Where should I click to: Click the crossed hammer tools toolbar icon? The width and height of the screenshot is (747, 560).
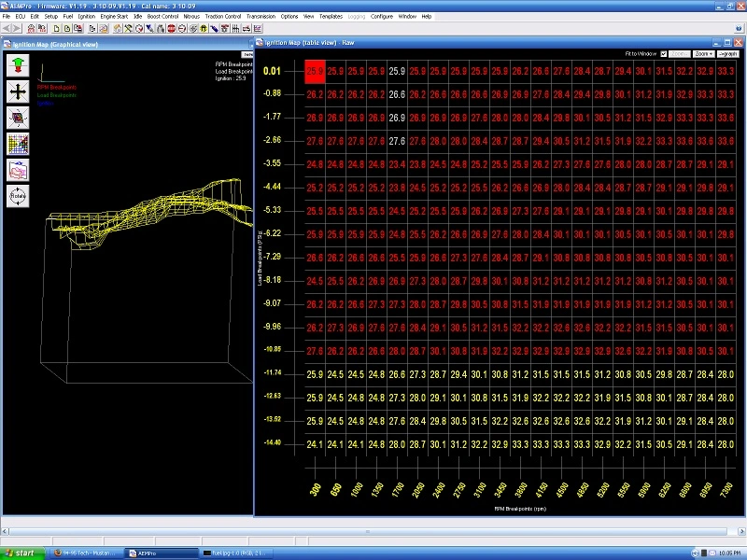point(129,29)
